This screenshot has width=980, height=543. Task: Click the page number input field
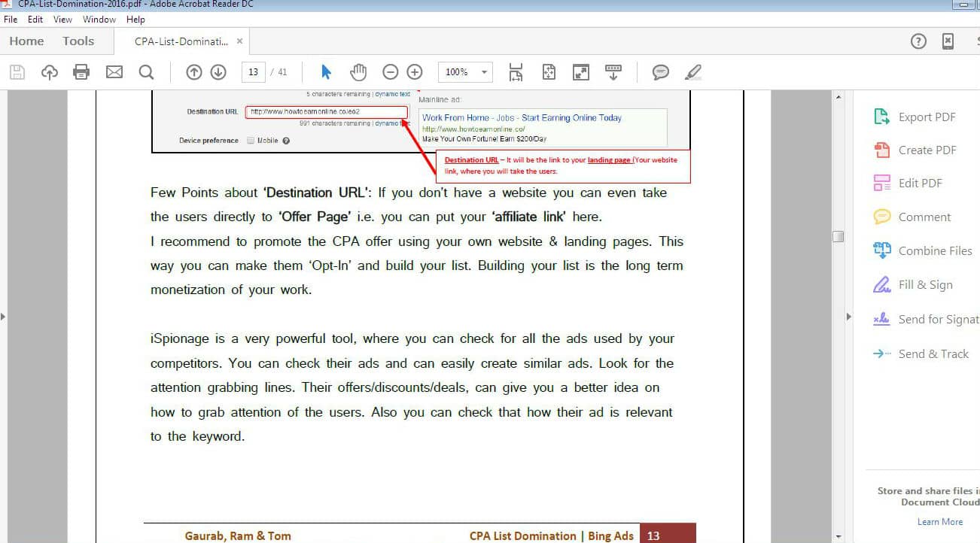pyautogui.click(x=253, y=72)
